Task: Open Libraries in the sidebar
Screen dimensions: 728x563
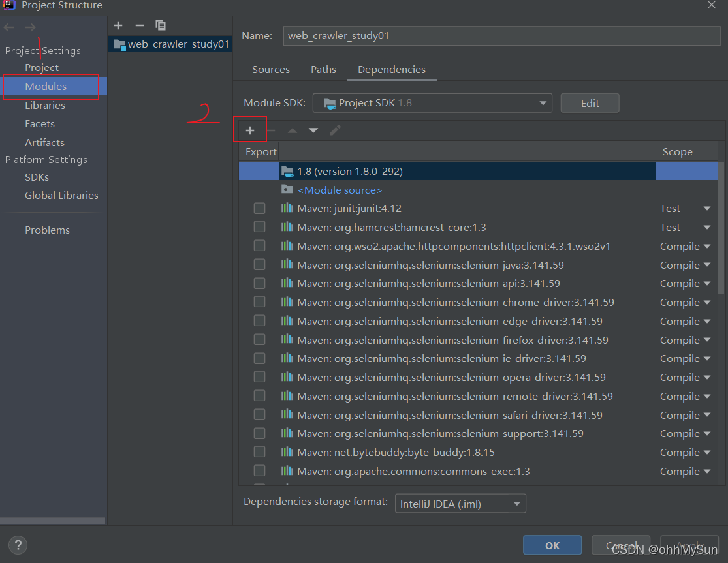Action: (45, 105)
